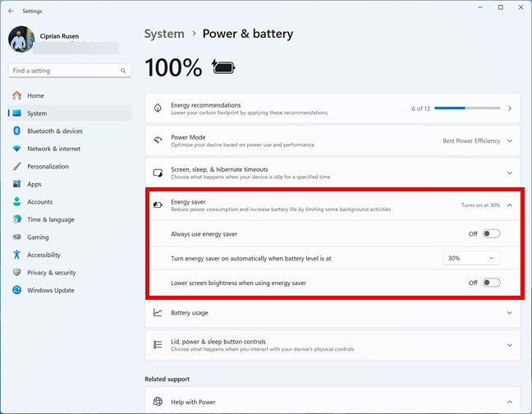The width and height of the screenshot is (532, 414).
Task: Expand the Battery usage chevron
Action: pos(510,312)
